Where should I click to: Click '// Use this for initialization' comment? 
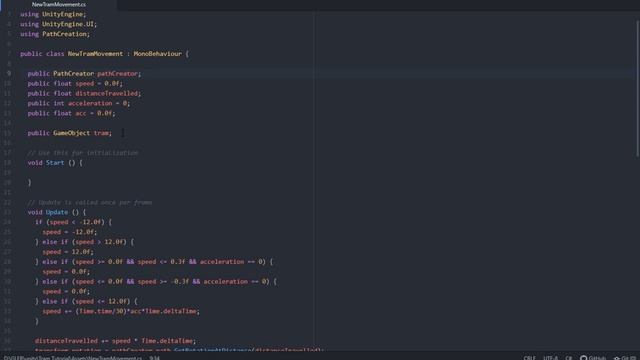click(x=83, y=153)
